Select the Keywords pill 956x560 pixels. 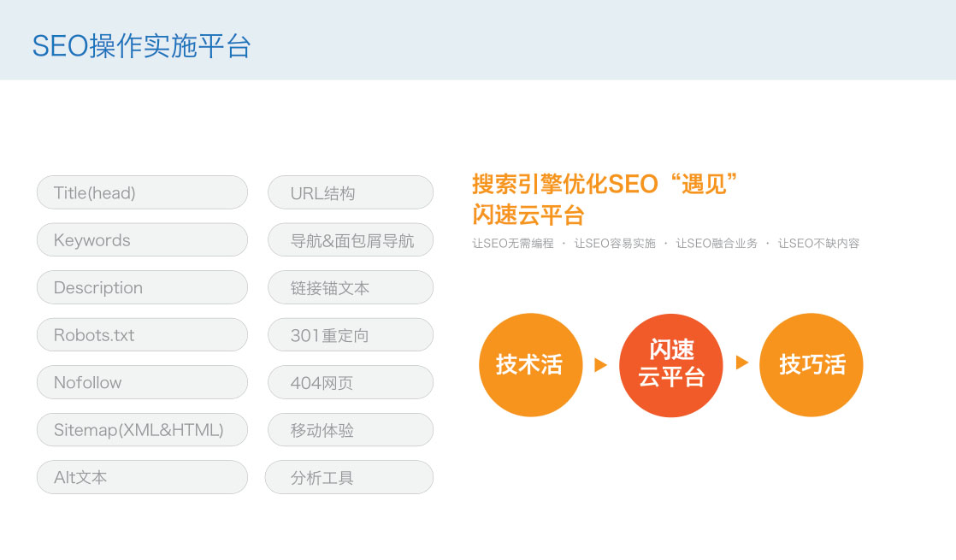point(142,240)
